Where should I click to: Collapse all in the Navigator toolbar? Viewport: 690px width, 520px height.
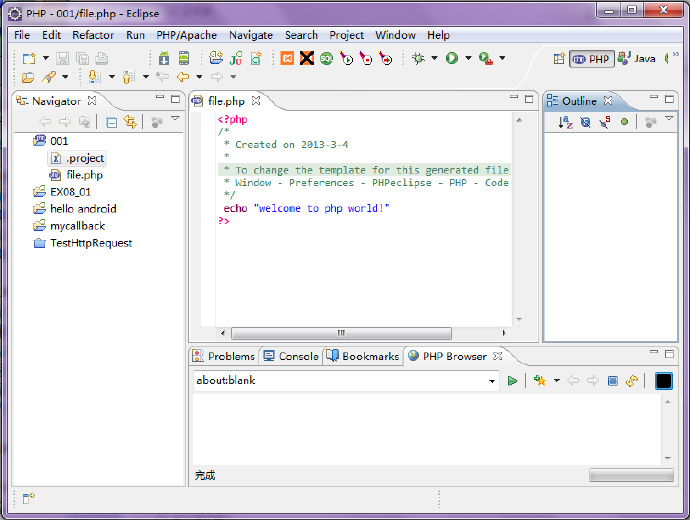pyautogui.click(x=112, y=122)
